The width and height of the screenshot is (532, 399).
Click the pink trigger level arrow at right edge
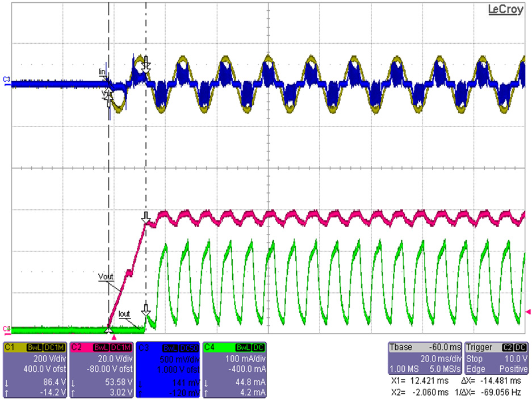coord(528,312)
